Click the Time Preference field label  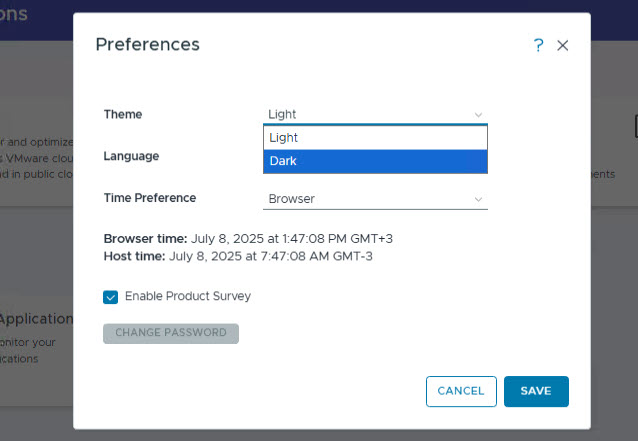click(x=150, y=198)
